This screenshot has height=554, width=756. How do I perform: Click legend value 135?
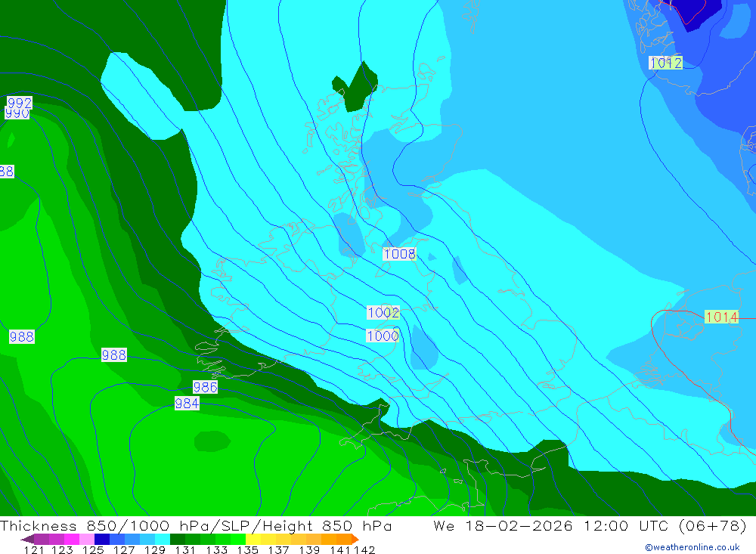point(247,550)
